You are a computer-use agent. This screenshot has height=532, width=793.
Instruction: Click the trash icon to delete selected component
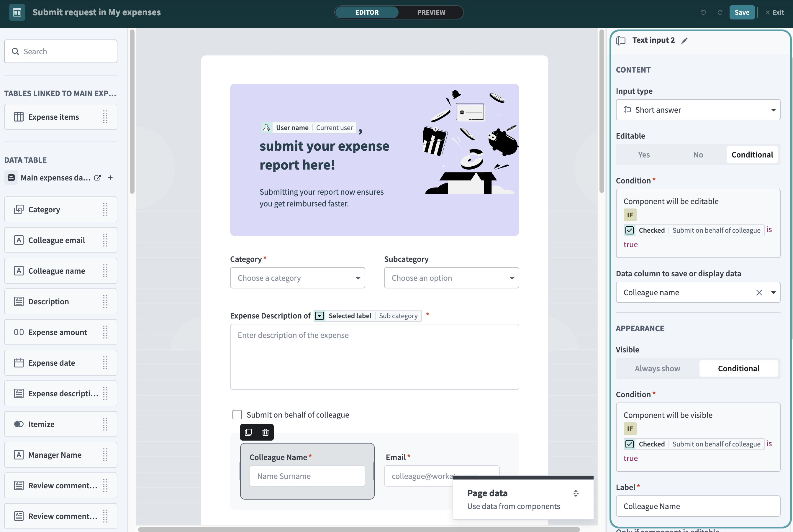click(265, 432)
